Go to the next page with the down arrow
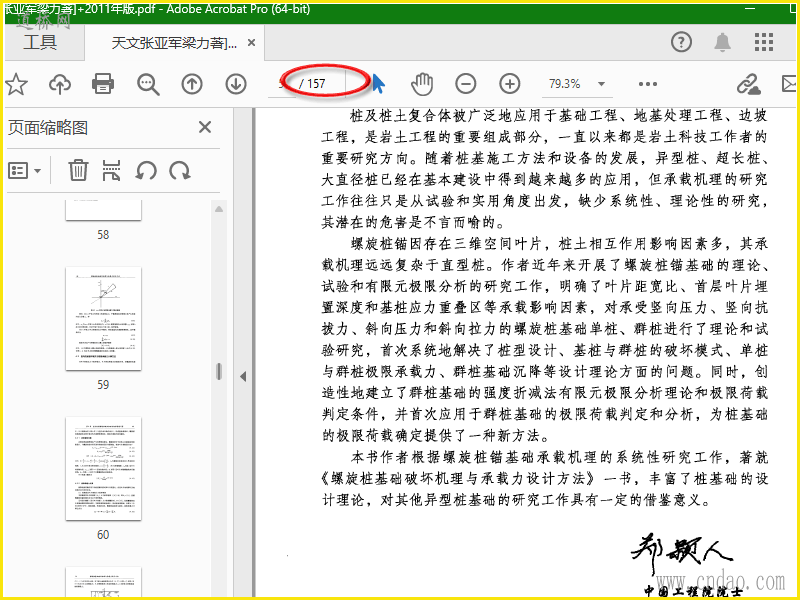Viewport: 800px width, 600px height. coord(236,84)
